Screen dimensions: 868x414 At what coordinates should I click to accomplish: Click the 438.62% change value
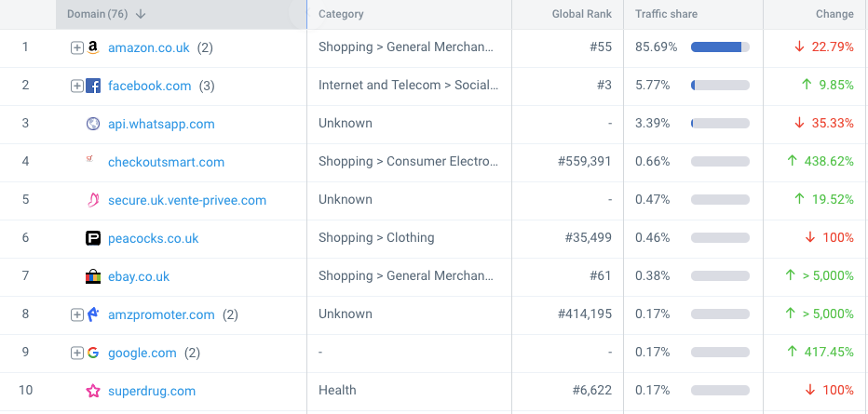point(829,161)
